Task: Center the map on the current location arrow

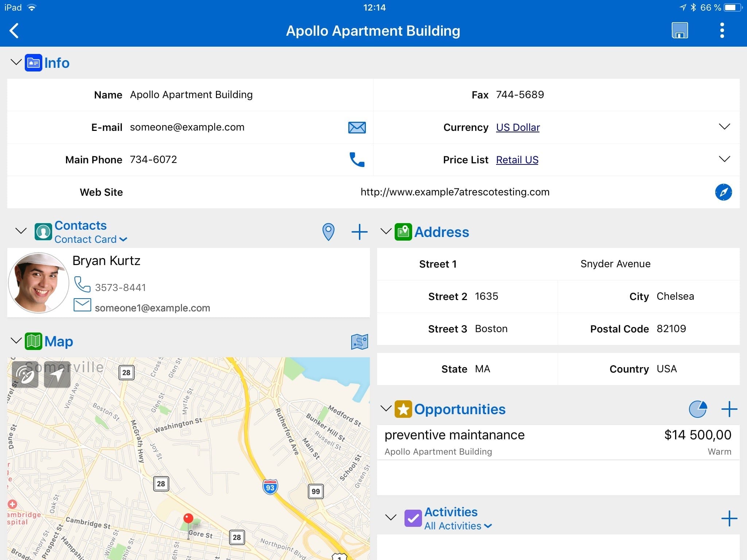Action: [57, 374]
